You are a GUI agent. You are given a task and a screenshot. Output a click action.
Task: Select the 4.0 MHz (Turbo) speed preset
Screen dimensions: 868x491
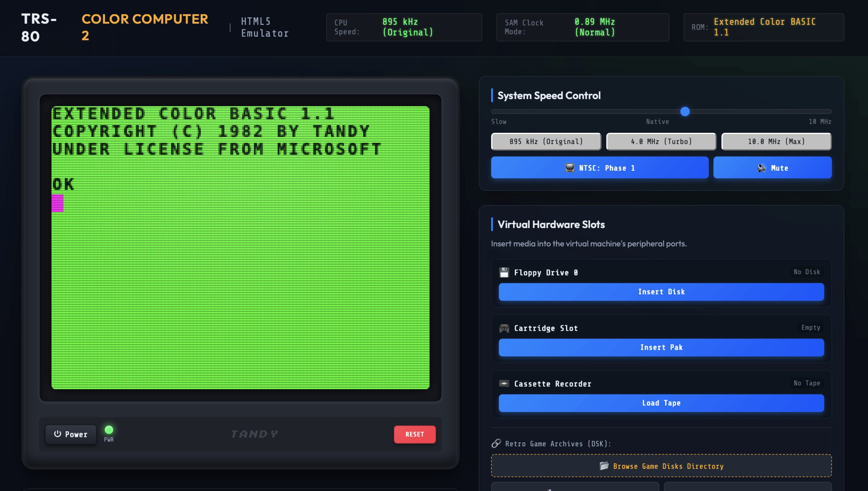click(661, 142)
